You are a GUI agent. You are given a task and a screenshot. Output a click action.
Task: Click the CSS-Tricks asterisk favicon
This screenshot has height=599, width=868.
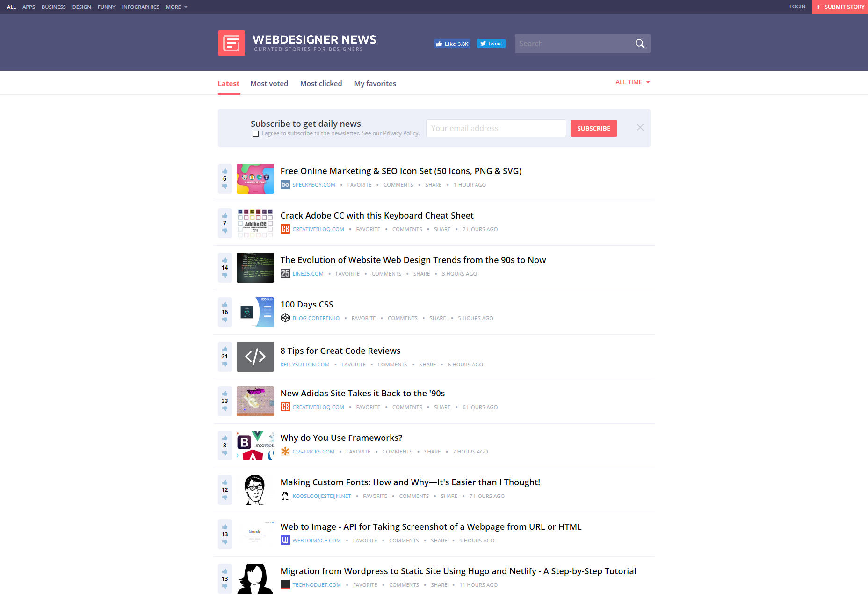285,452
